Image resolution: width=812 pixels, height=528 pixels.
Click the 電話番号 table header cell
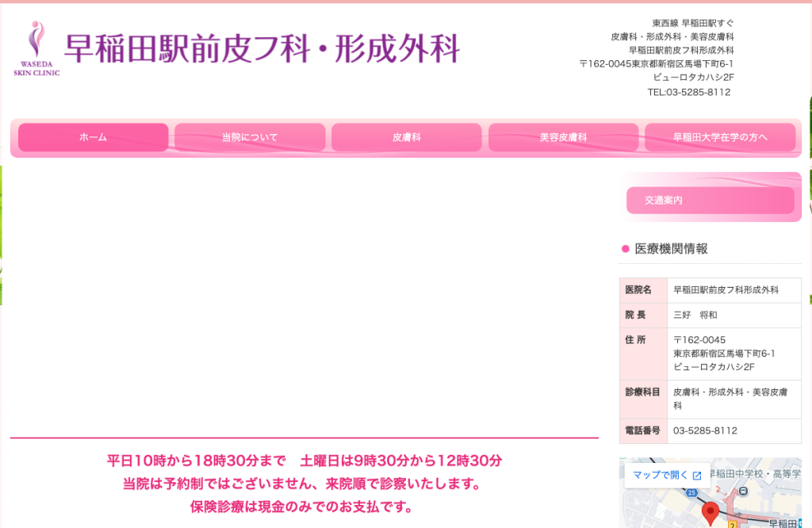[643, 430]
